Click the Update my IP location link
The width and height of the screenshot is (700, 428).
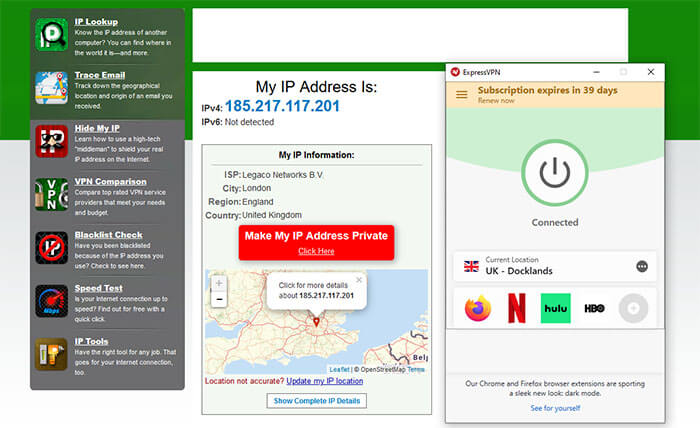(x=325, y=381)
